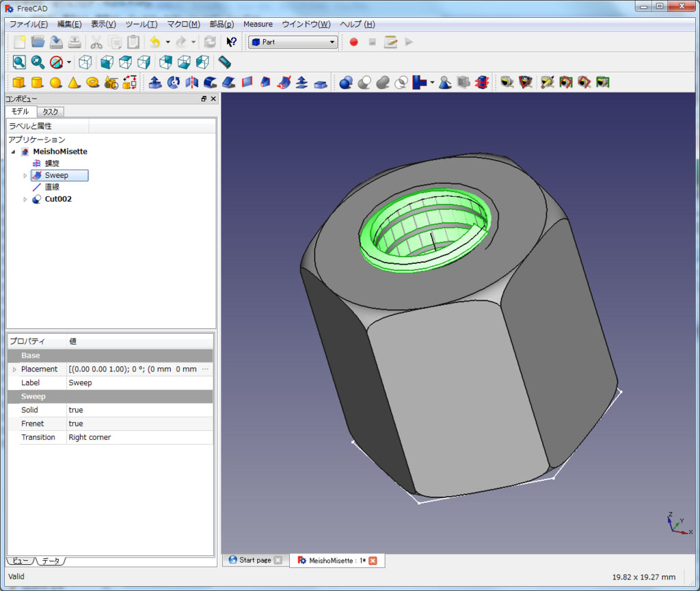Click the Frenet property value true
Screen dimensions: 700x591
(139, 424)
